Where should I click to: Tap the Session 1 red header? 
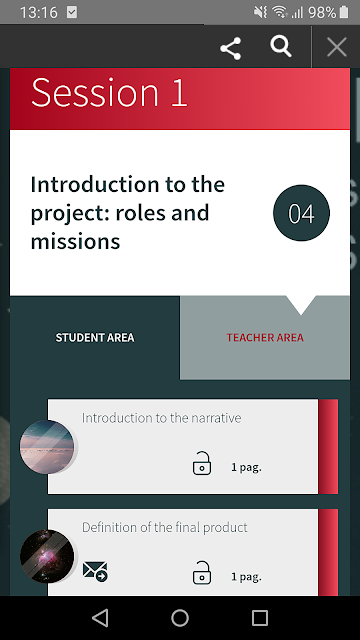[180, 99]
